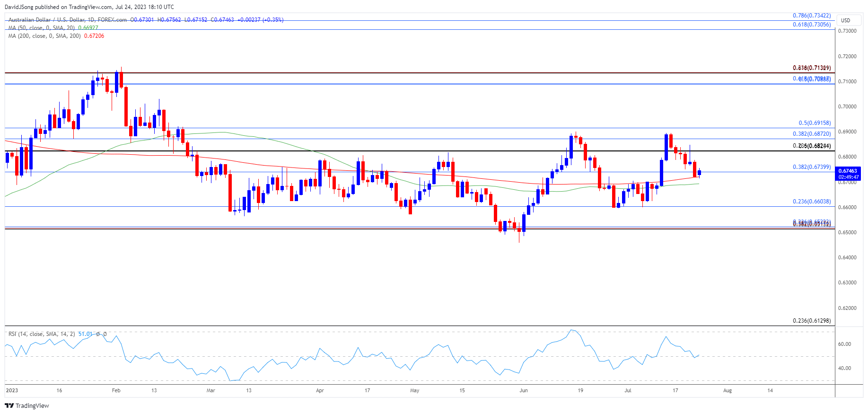The height and width of the screenshot is (414, 868).
Task: Click the RSI value 51.01 in the legend
Action: pyautogui.click(x=86, y=334)
